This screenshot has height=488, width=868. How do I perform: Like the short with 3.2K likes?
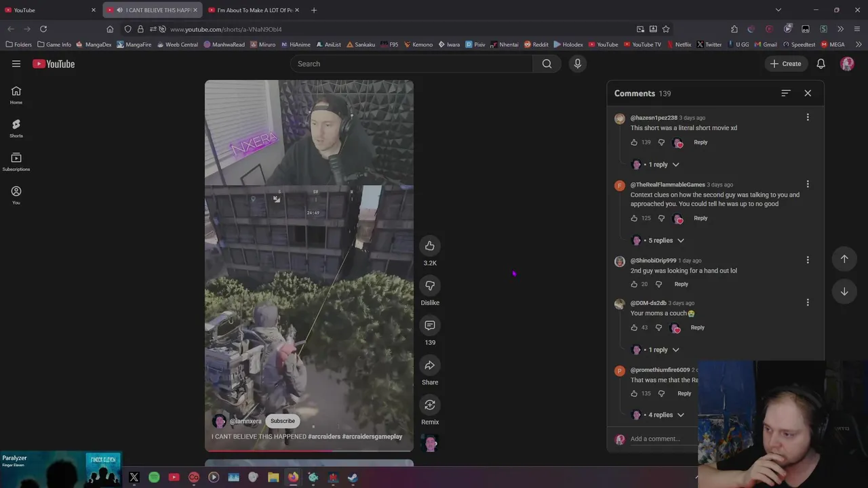430,245
